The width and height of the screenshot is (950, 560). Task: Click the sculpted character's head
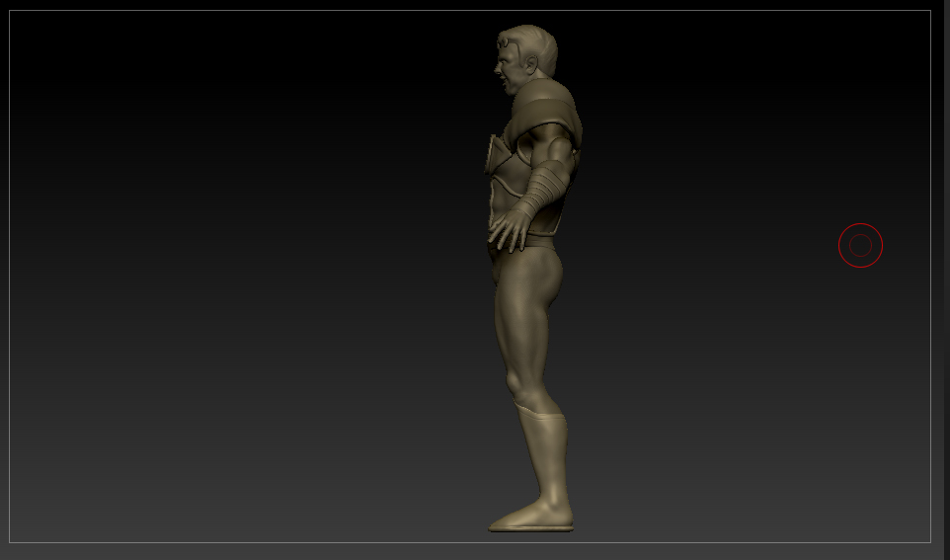pos(526,58)
